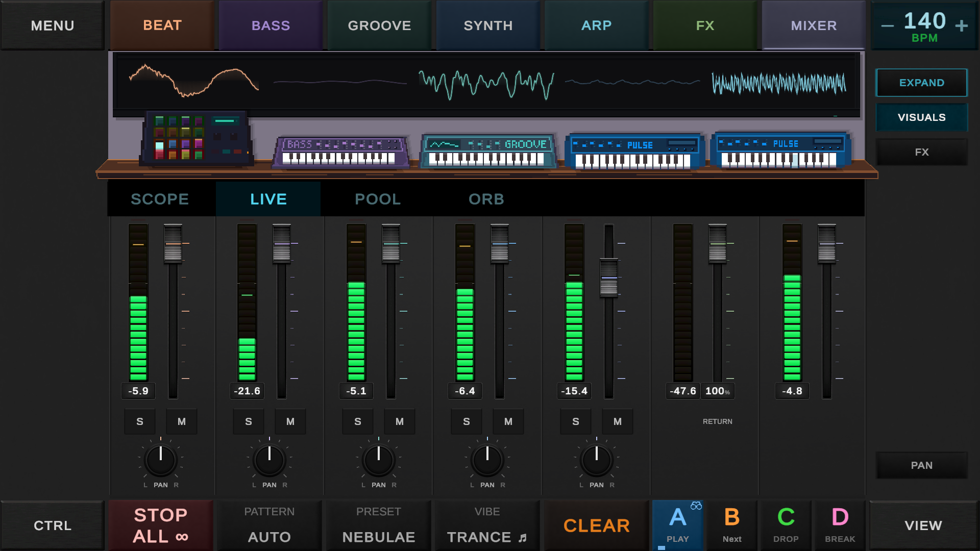Viewport: 980px width, 551px height.
Task: Click the EXPAND button
Action: click(922, 83)
